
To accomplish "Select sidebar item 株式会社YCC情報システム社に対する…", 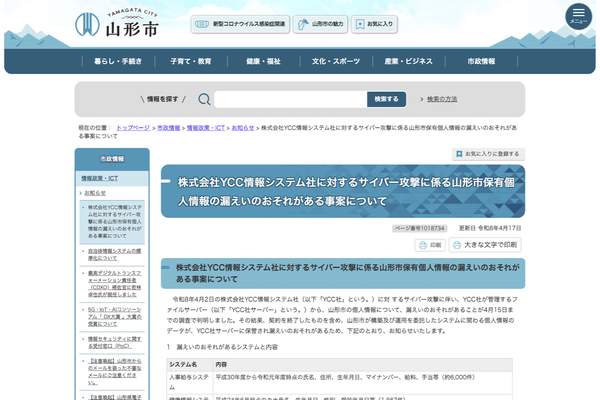I will point(114,222).
